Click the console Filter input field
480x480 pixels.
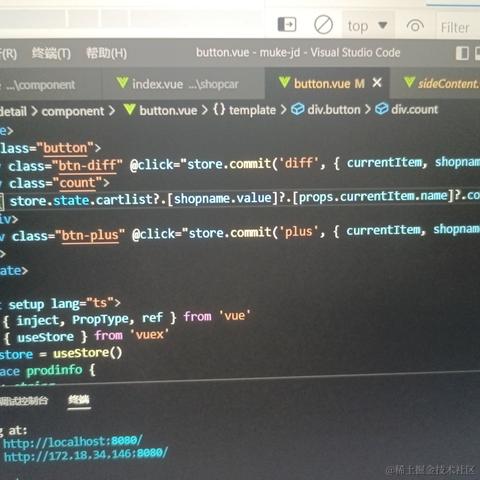tap(457, 27)
